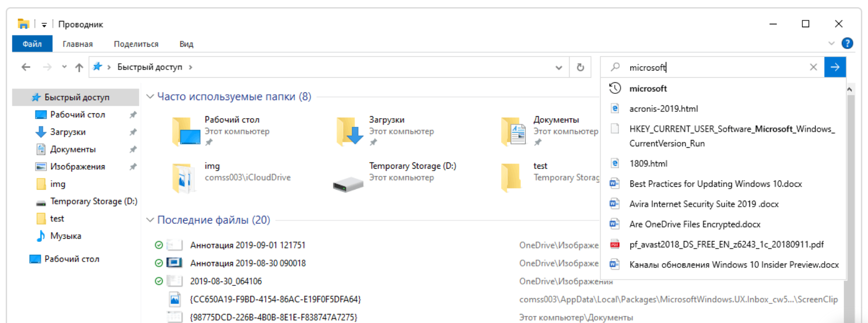The height and width of the screenshot is (323, 868).
Task: Refresh the current folder view
Action: pos(580,67)
